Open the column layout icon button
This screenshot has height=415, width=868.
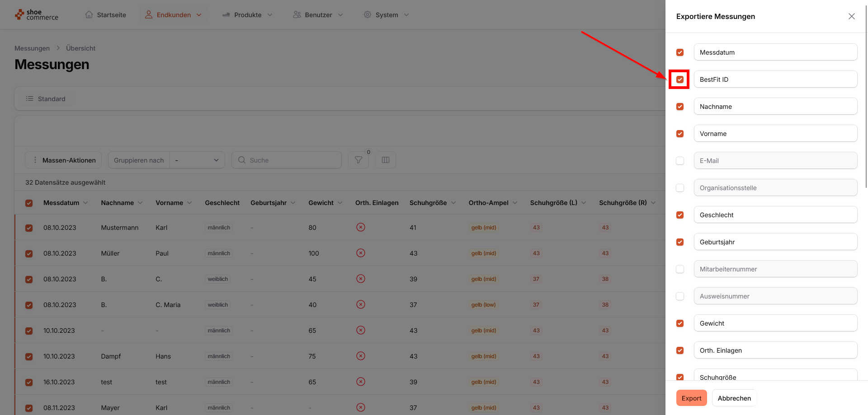pyautogui.click(x=386, y=160)
